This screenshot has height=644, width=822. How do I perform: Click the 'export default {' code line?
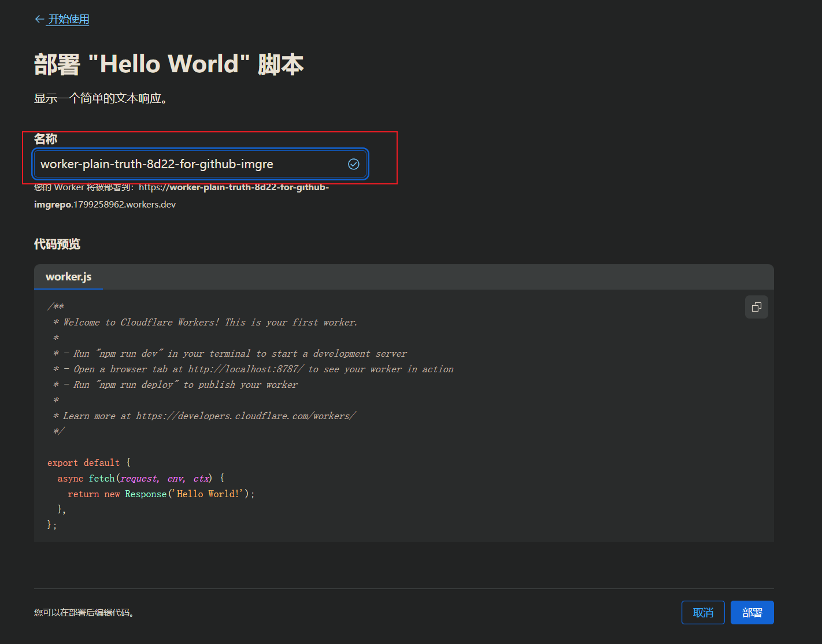point(89,462)
